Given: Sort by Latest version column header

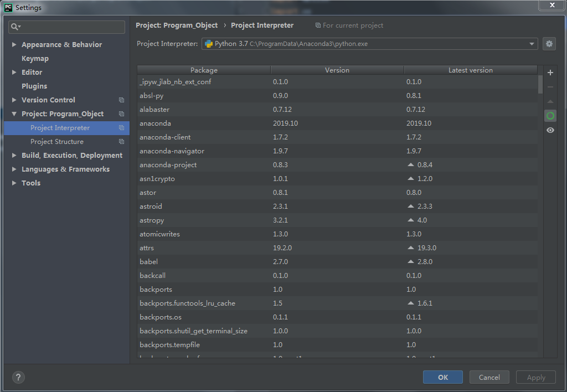Looking at the screenshot, I should tap(471, 70).
